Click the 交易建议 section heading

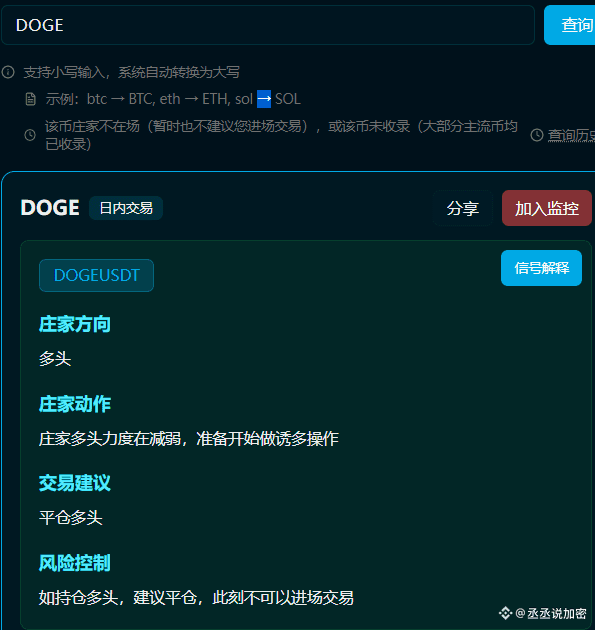point(75,483)
